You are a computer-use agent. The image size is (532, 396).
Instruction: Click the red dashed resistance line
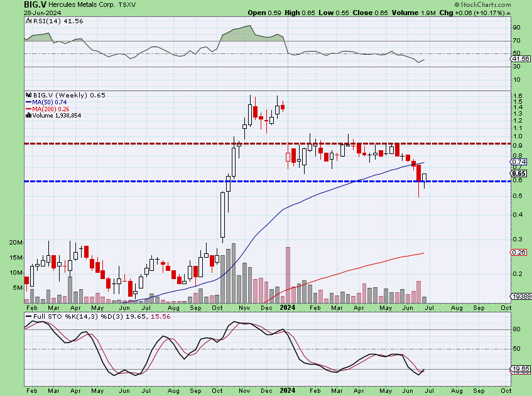click(x=157, y=144)
